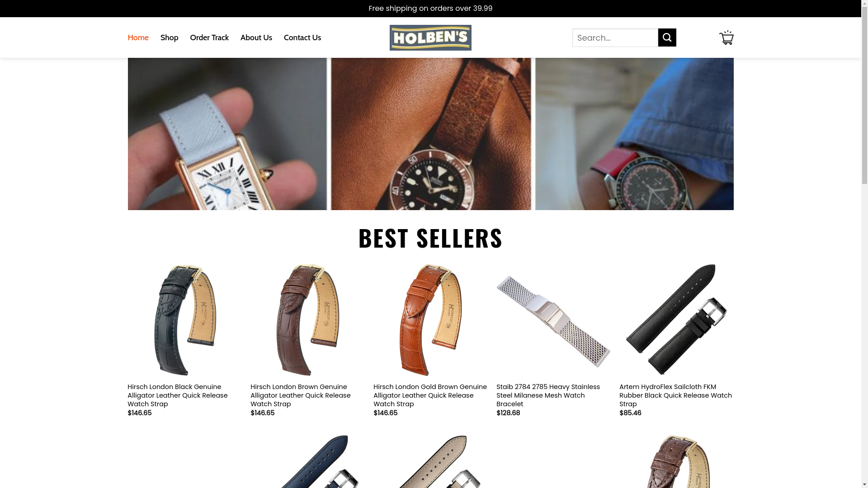The width and height of the screenshot is (868, 488).
Task: Click the magnifying glass search icon
Action: pos(667,38)
